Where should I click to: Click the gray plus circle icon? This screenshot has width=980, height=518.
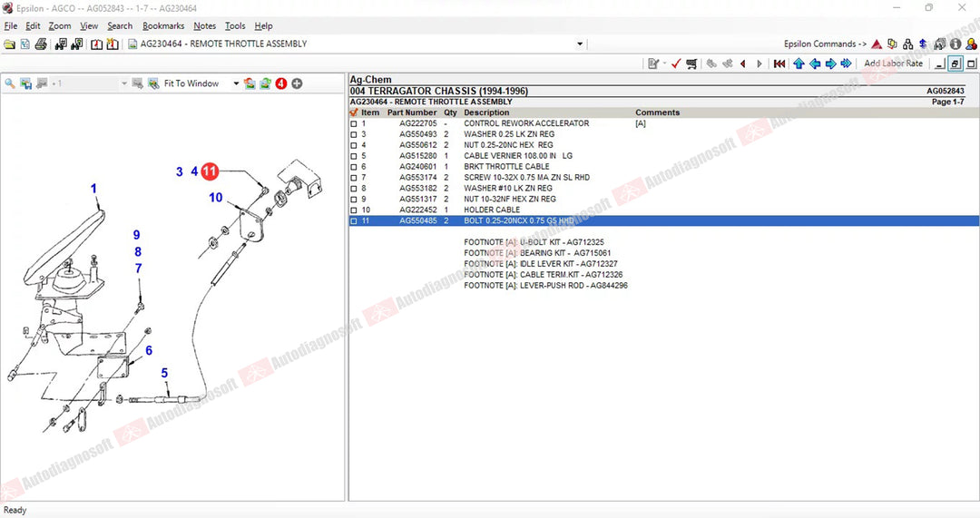coord(297,83)
